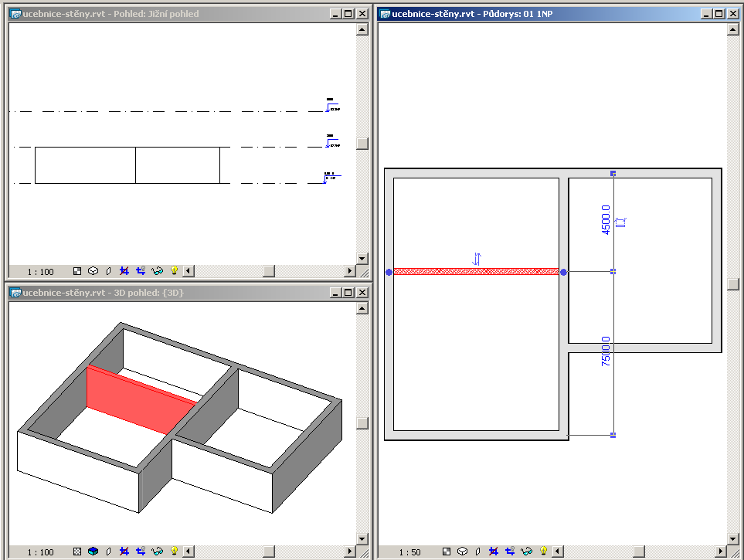Open 1 : 50 scale list in Půdorys view
Viewport: 744px width, 560px height.
click(410, 552)
